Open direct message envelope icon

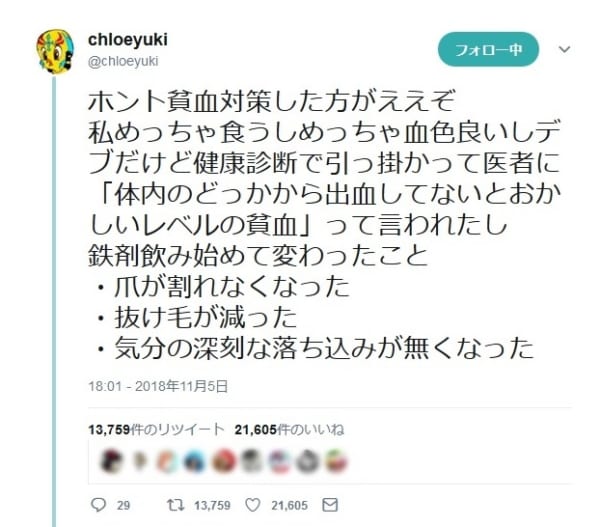click(330, 505)
